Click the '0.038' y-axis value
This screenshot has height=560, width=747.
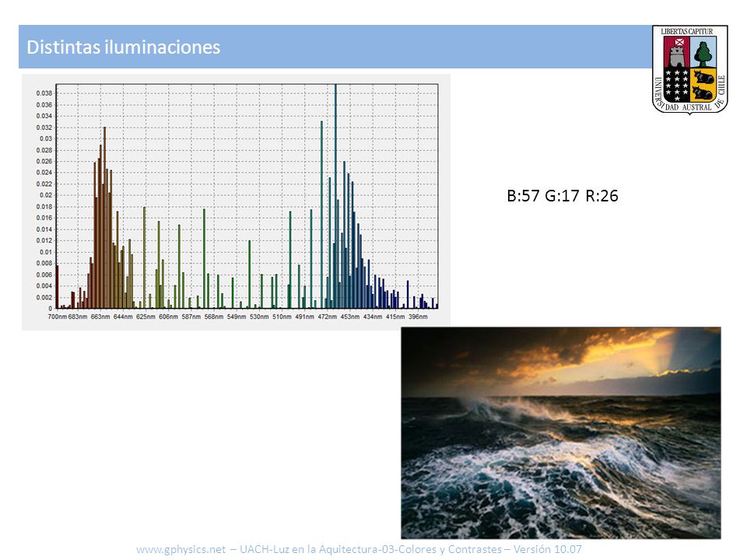44,93
